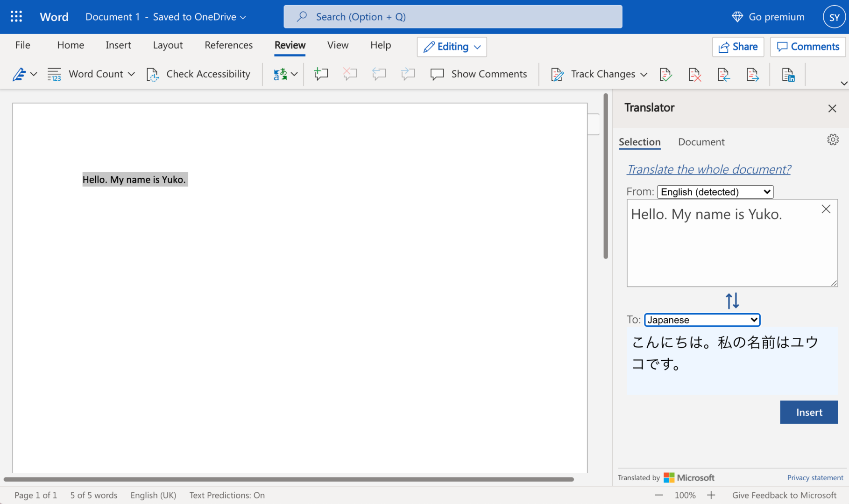The image size is (849, 504).
Task: Click the 100% zoom level
Action: pyautogui.click(x=685, y=495)
